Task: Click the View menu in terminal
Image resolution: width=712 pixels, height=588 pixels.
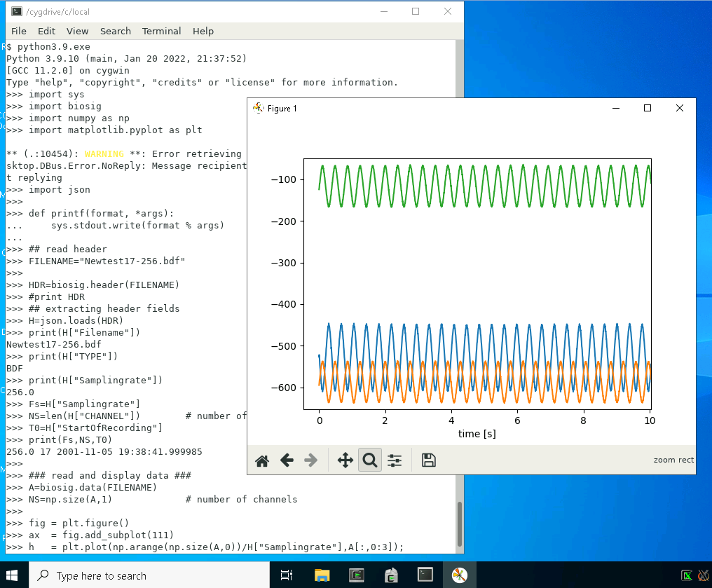Action: click(77, 31)
